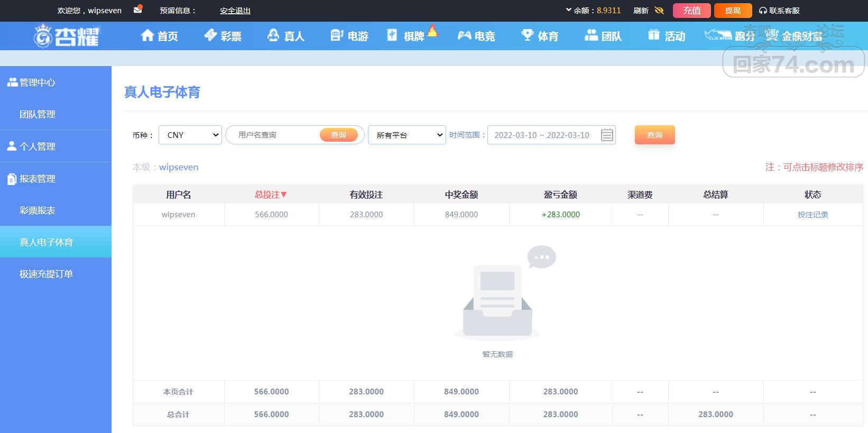Expand the CNY currency dropdown

click(190, 135)
